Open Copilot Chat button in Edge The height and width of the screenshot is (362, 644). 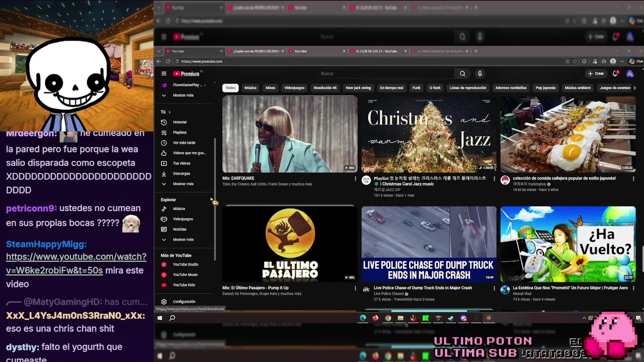coord(635,61)
